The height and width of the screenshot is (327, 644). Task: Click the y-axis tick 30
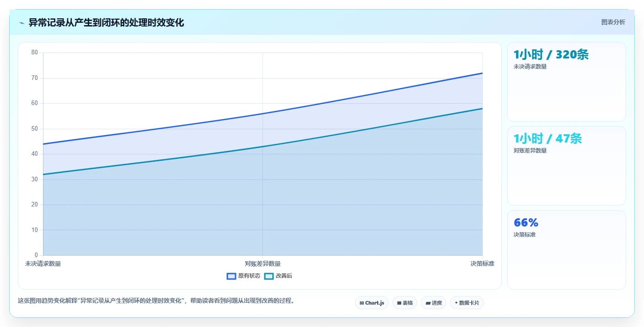tap(35, 179)
